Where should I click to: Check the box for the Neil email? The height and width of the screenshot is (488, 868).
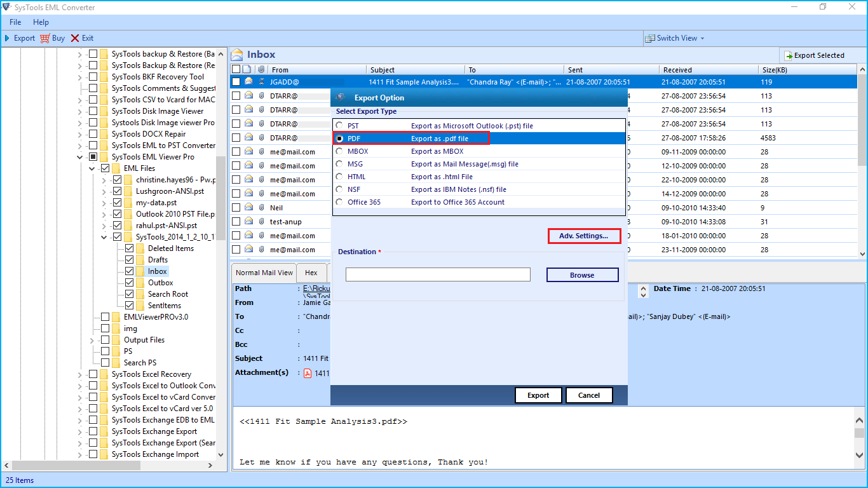(x=236, y=208)
